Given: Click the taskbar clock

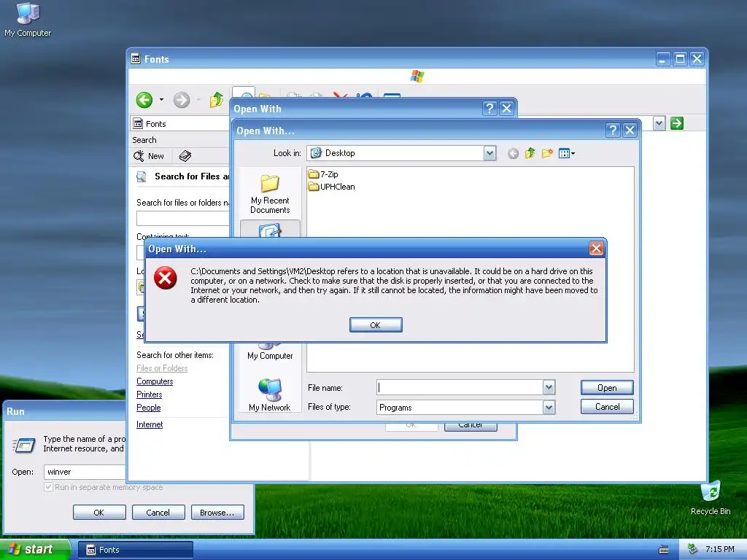Looking at the screenshot, I should (x=720, y=549).
